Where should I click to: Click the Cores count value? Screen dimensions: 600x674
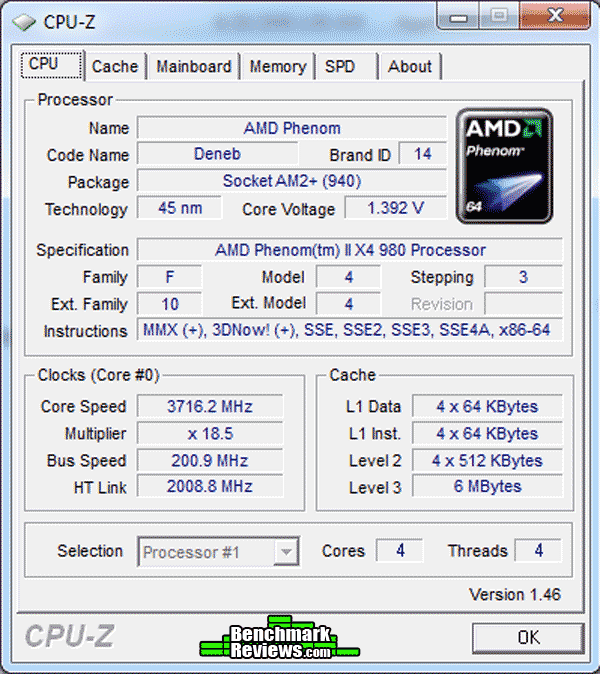(400, 550)
